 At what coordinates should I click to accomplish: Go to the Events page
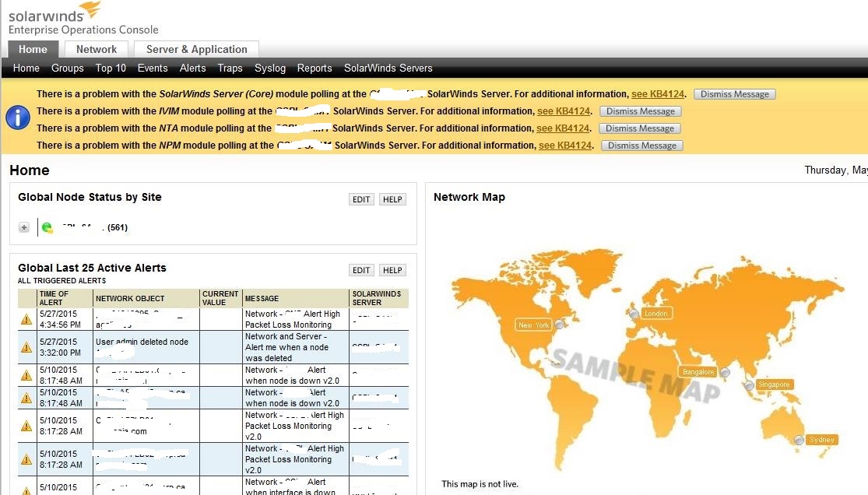coord(153,68)
